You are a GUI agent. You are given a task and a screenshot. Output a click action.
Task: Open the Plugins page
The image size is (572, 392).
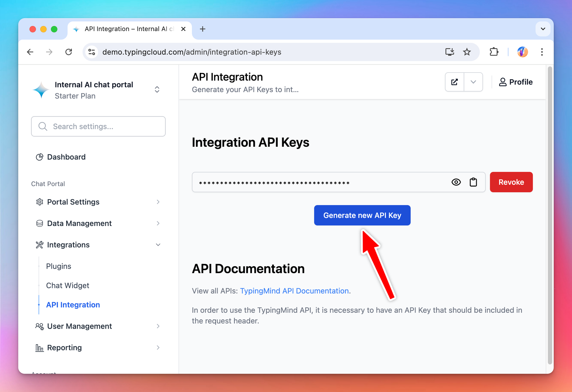point(59,266)
